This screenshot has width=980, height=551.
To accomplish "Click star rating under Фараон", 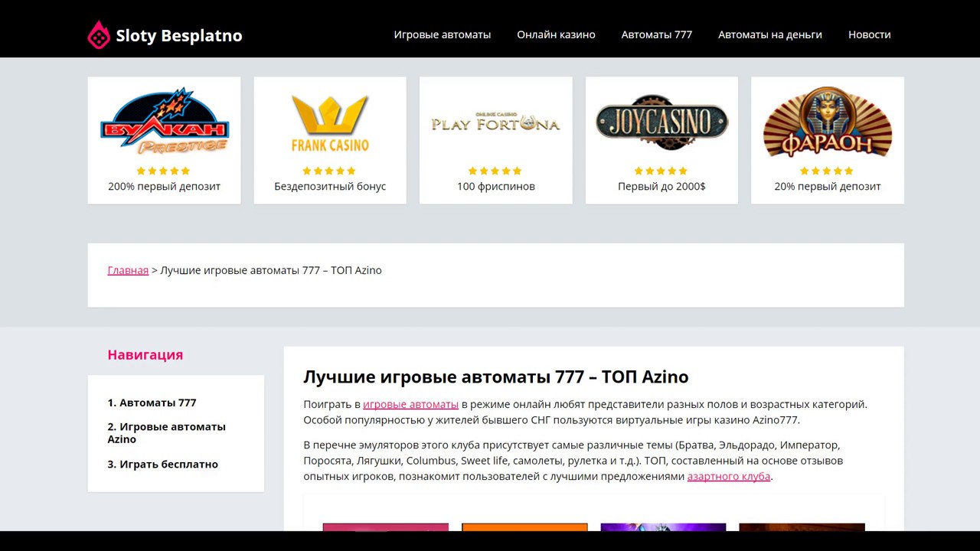I will click(x=827, y=171).
